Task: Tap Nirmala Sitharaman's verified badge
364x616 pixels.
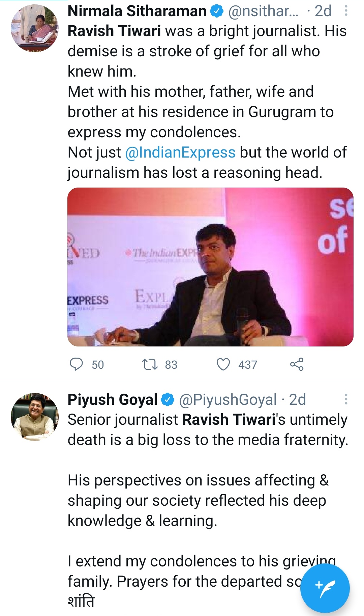Action: coord(217,11)
